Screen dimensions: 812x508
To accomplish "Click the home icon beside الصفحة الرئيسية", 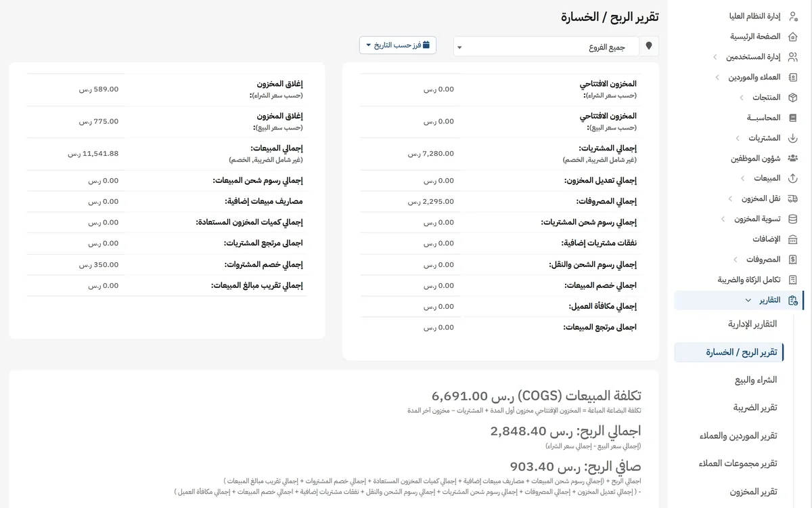I will (793, 37).
